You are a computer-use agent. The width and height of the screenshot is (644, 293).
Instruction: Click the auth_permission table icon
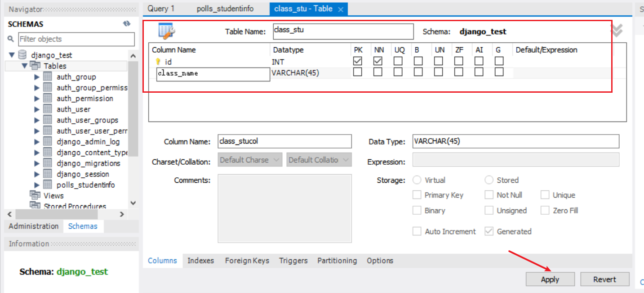point(48,98)
